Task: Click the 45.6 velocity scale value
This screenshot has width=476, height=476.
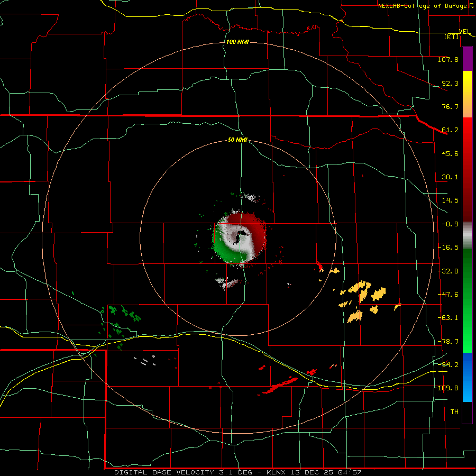Action: 450,153
